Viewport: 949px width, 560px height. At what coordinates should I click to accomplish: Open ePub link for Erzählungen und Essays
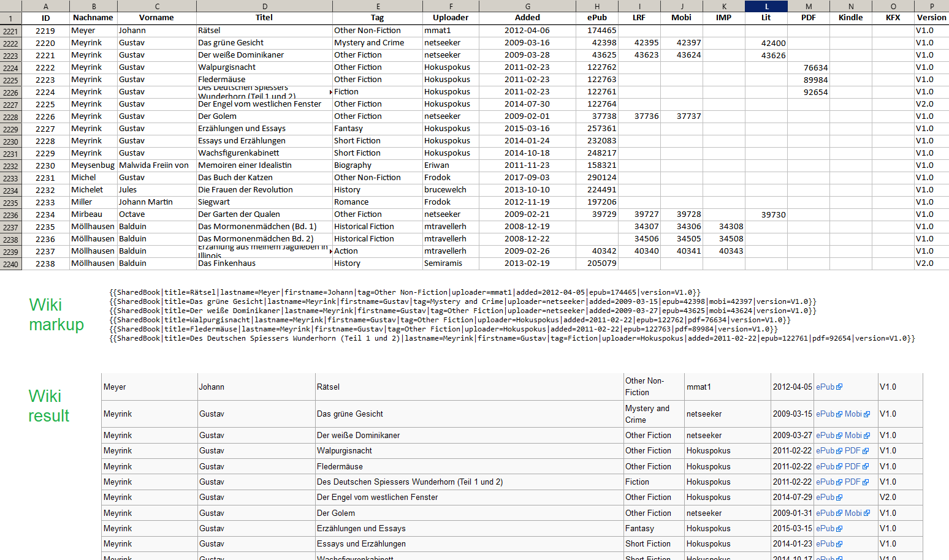(x=829, y=529)
